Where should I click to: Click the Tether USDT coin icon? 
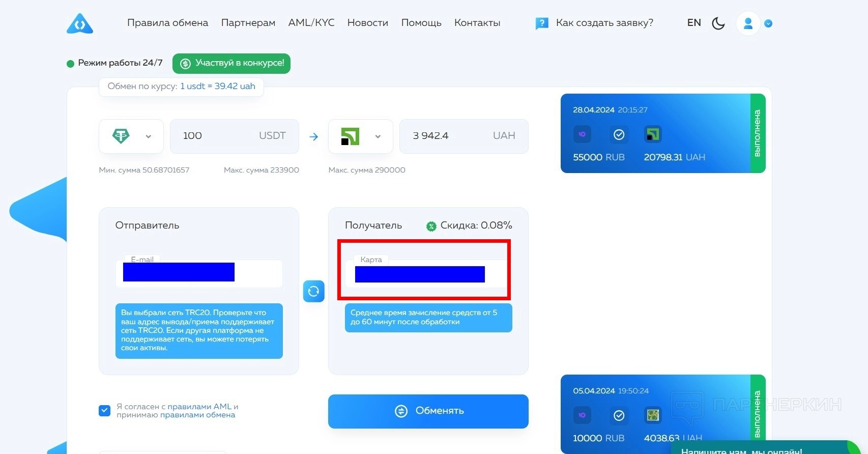121,136
